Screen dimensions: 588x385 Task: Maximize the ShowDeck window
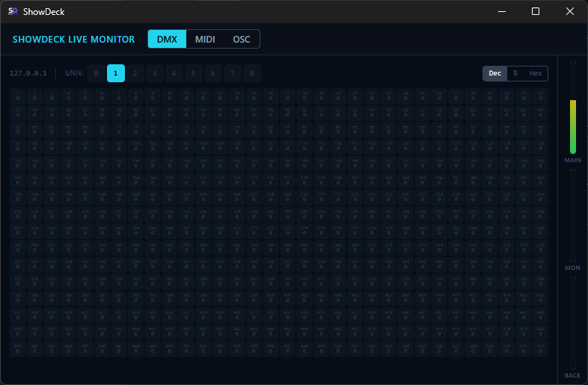(536, 12)
